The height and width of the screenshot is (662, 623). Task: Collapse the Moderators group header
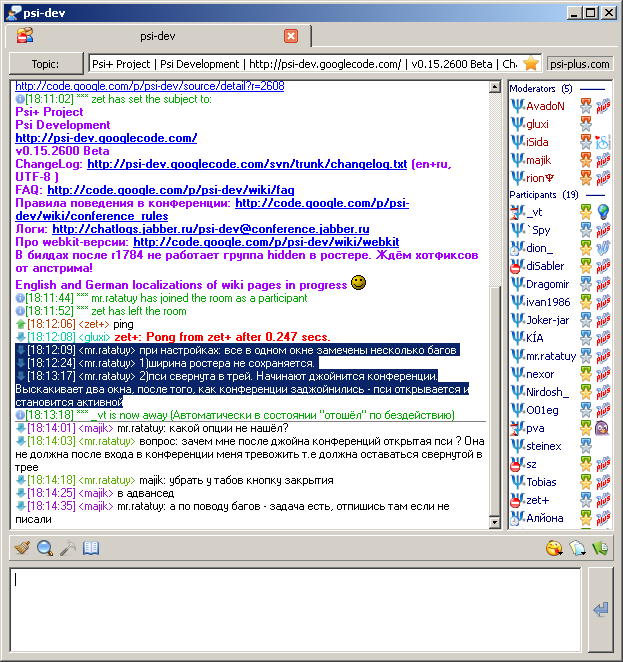pos(541,89)
